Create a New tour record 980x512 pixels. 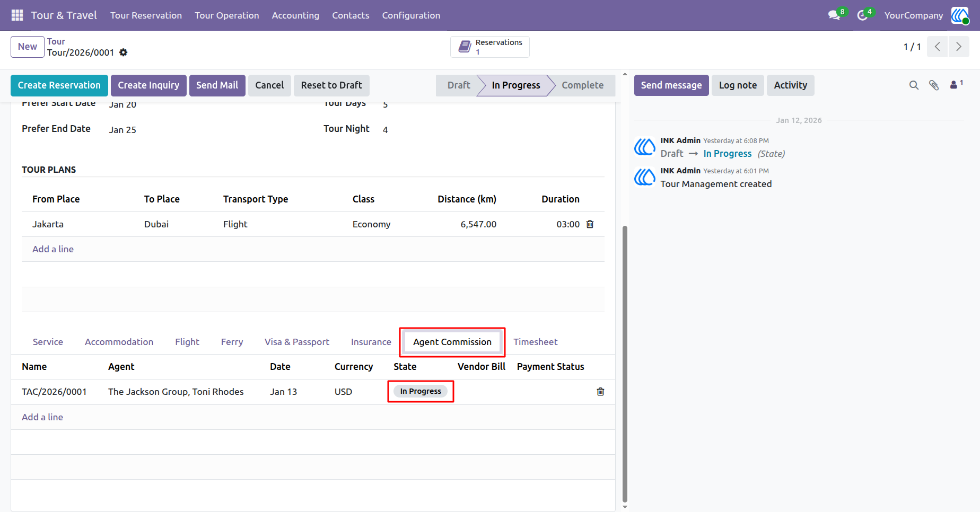(28, 47)
